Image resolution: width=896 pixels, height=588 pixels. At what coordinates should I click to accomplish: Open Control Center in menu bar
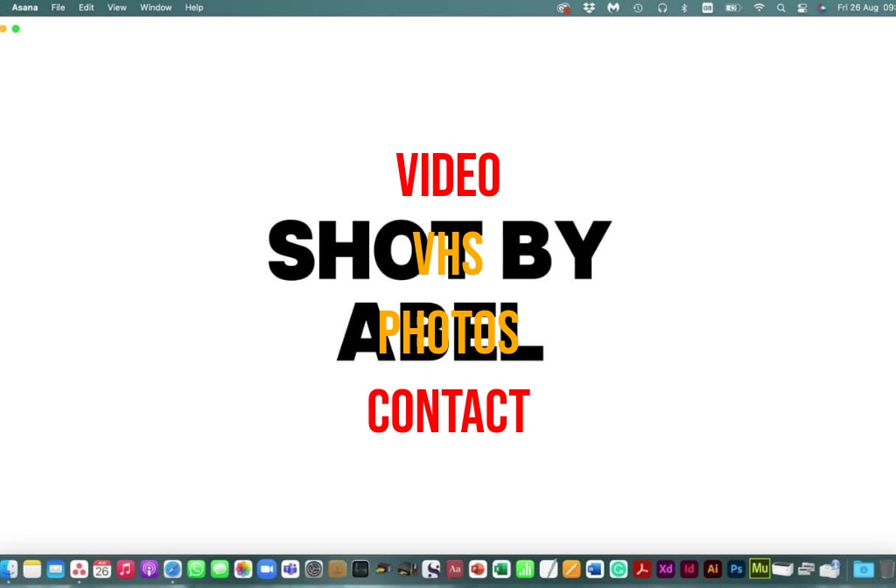pos(802,8)
